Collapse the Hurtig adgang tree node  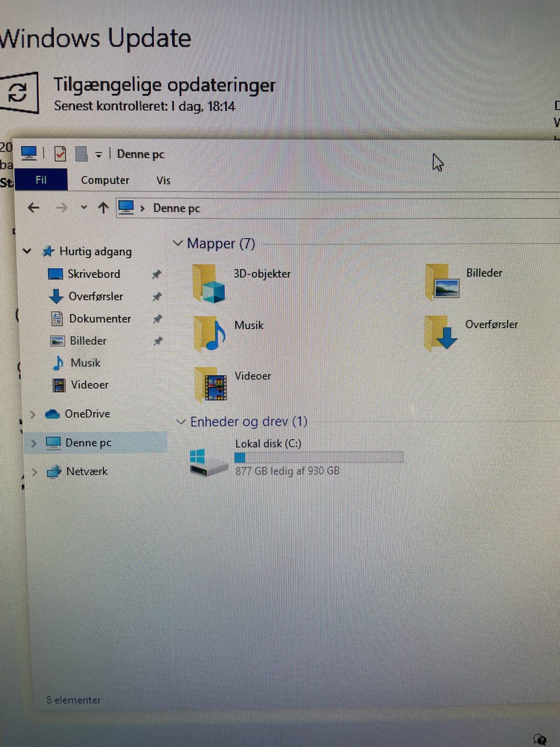(x=26, y=251)
